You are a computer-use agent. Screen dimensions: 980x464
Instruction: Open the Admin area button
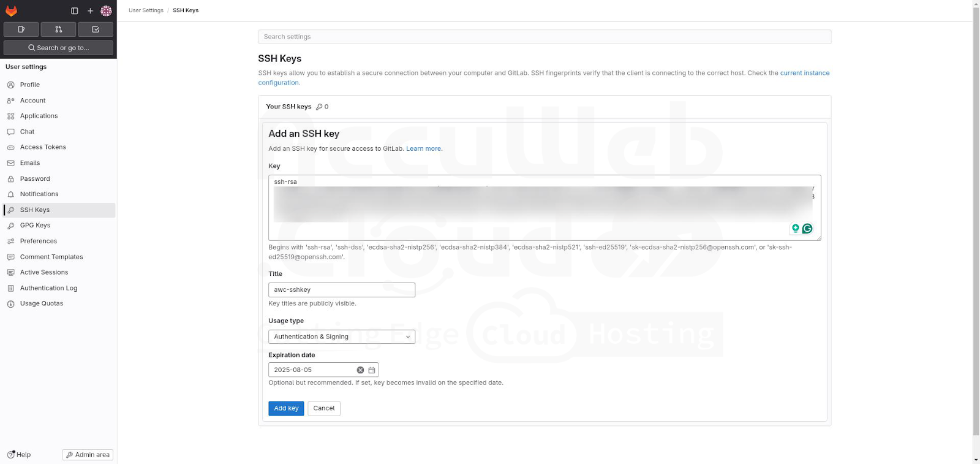pyautogui.click(x=88, y=455)
